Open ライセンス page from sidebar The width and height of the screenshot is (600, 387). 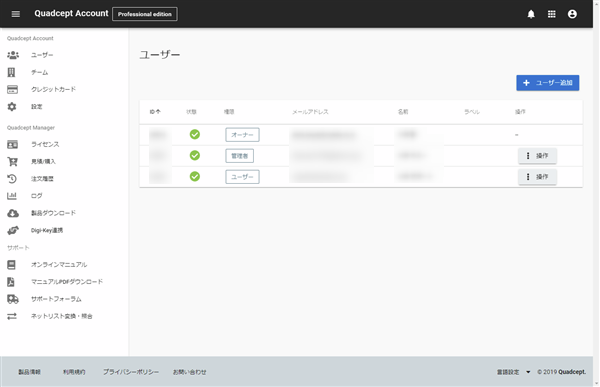coord(45,144)
